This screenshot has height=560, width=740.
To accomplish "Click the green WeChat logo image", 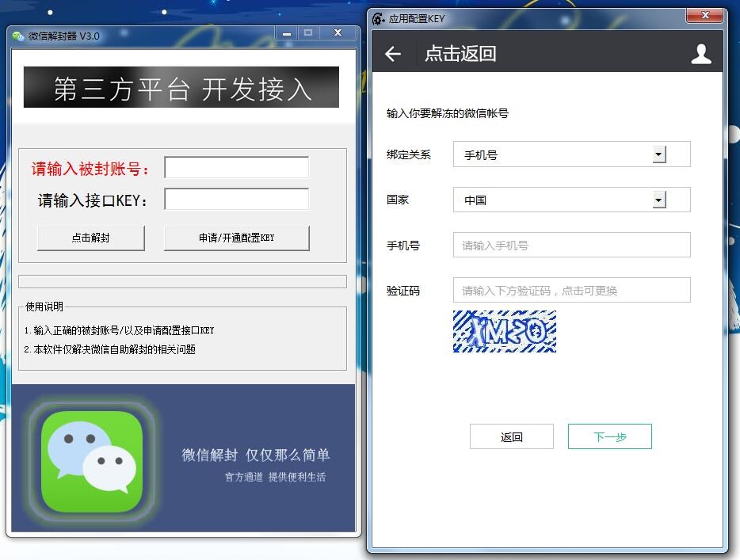I will point(92,462).
